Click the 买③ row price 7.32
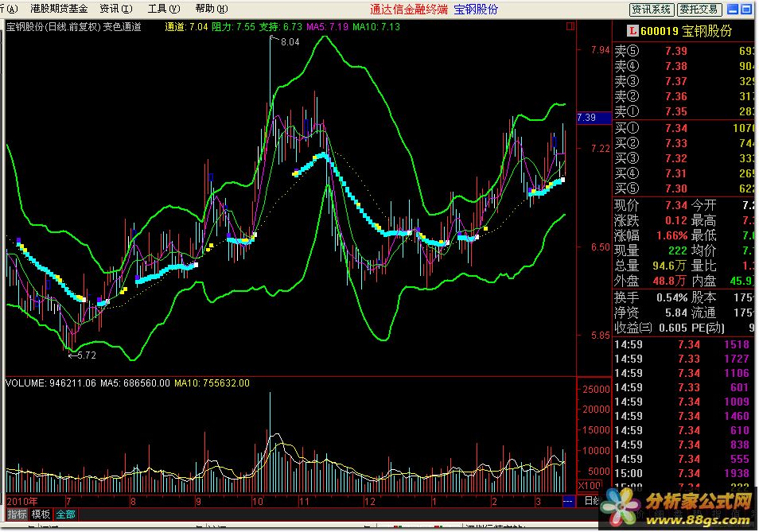The image size is (759, 532). click(x=676, y=158)
